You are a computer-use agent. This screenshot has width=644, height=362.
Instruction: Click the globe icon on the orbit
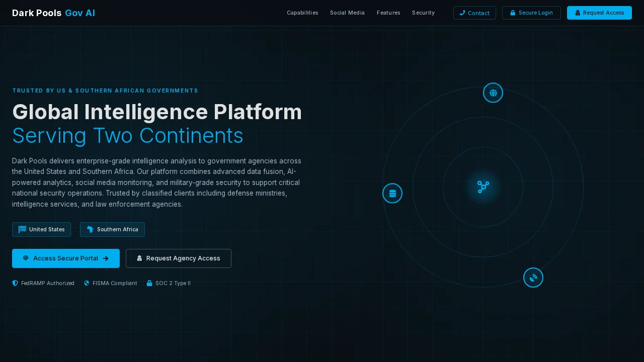click(493, 93)
